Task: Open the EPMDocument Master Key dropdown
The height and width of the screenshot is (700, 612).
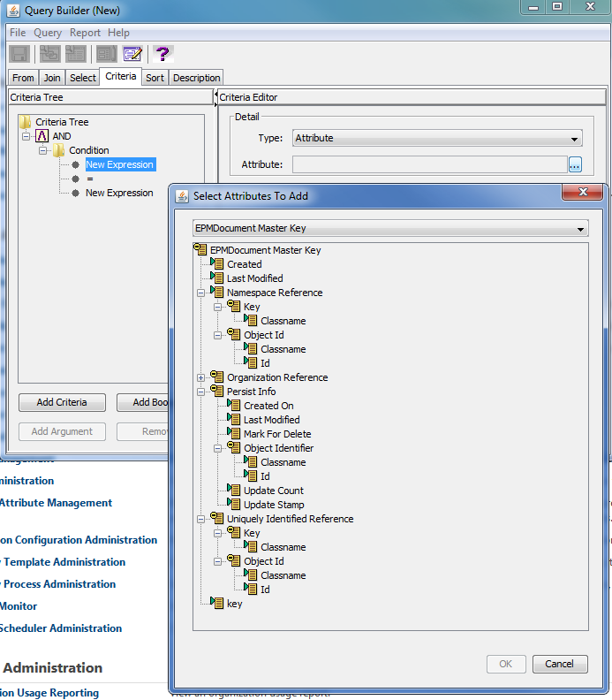Action: click(390, 228)
